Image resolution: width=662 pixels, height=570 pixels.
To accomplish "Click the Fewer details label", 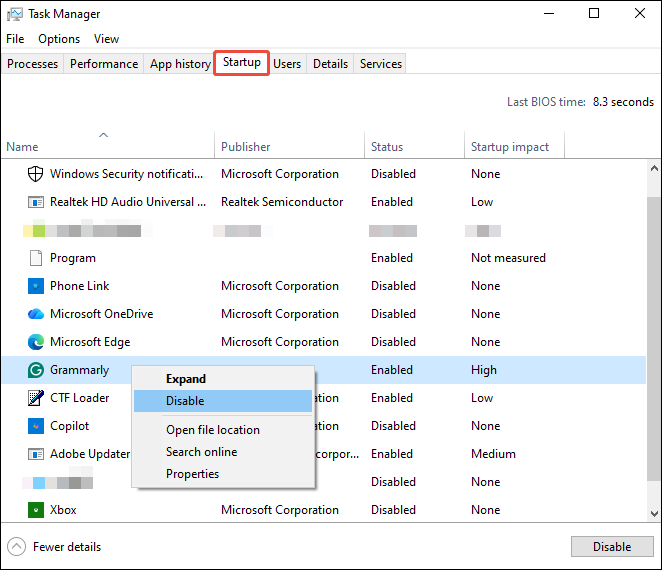I will [x=67, y=547].
